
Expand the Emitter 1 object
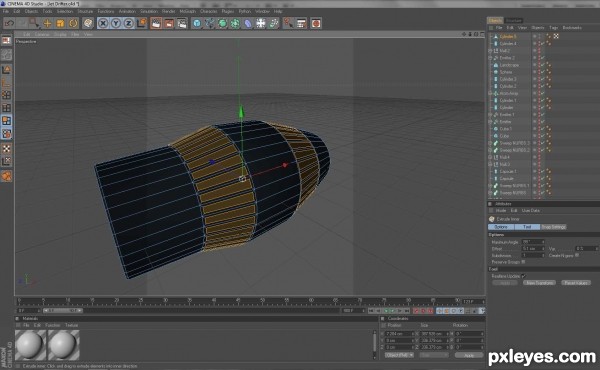(x=490, y=115)
